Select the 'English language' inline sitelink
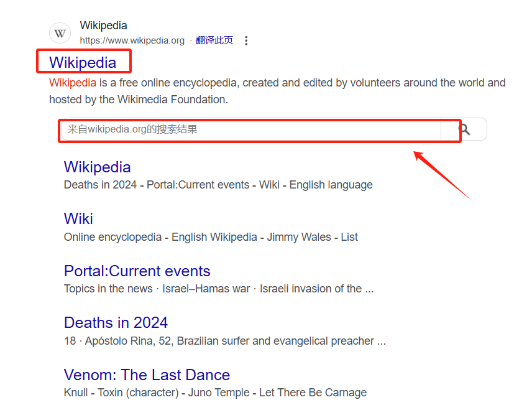This screenshot has height=410, width=532. (331, 184)
